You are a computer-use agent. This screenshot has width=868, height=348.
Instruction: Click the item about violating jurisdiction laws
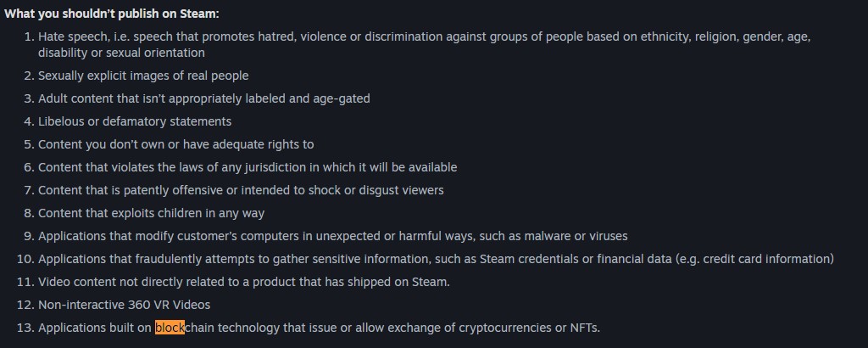(x=248, y=167)
